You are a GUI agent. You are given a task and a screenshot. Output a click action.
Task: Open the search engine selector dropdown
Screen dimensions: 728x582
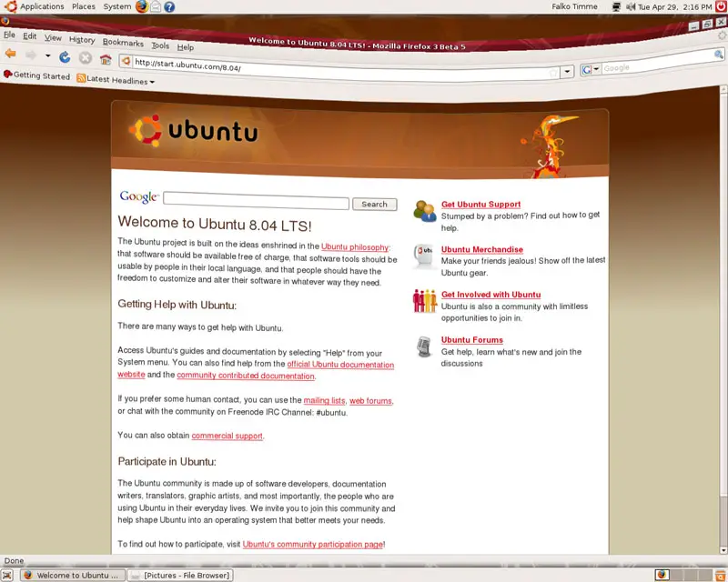coord(590,69)
